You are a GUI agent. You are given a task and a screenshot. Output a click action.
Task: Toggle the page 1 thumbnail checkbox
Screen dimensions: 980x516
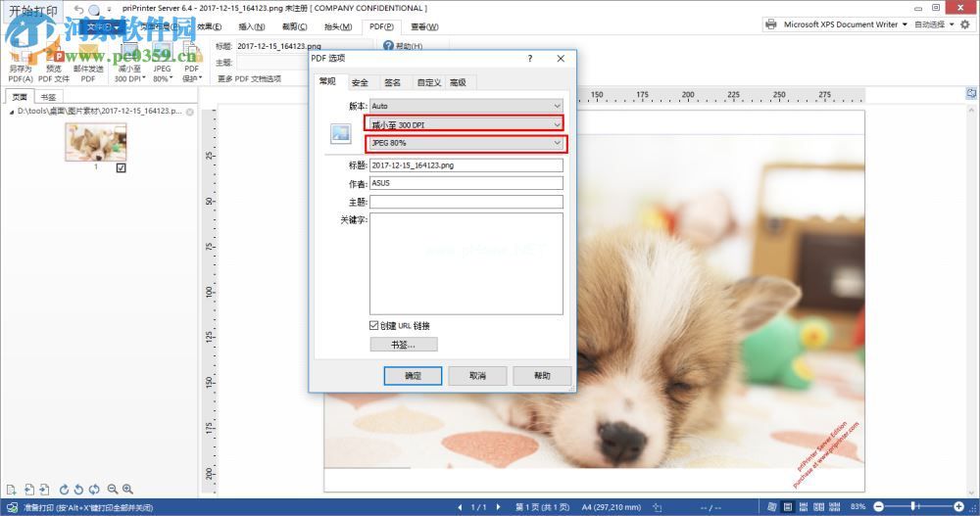tap(122, 168)
